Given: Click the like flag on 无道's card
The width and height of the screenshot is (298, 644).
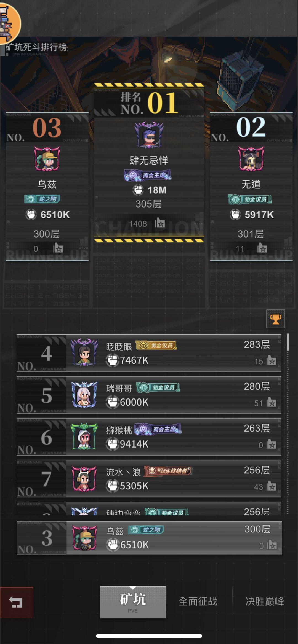Looking at the screenshot, I should click(262, 248).
